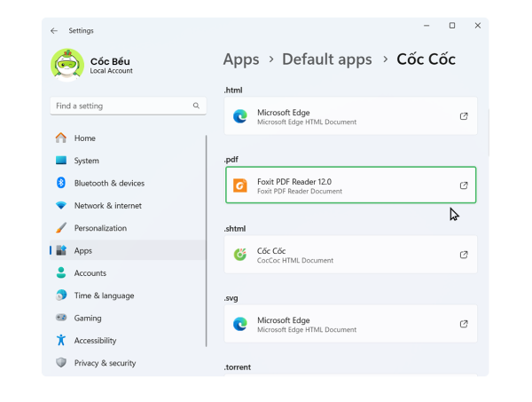The image size is (532, 402).
Task: Go to Network & internet
Action: tap(128, 205)
